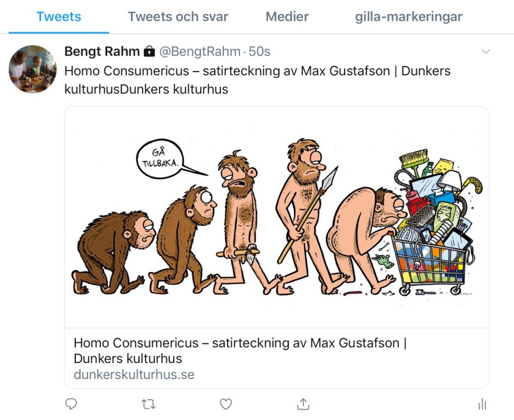Show the gilla-markeringar tab
The height and width of the screenshot is (420, 514).
click(x=409, y=17)
